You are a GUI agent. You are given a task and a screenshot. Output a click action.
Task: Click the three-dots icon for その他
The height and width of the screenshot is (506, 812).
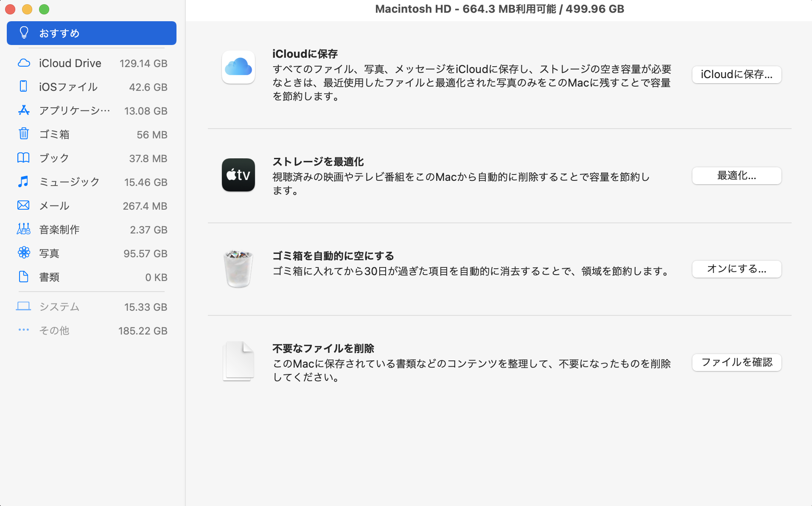(x=24, y=330)
